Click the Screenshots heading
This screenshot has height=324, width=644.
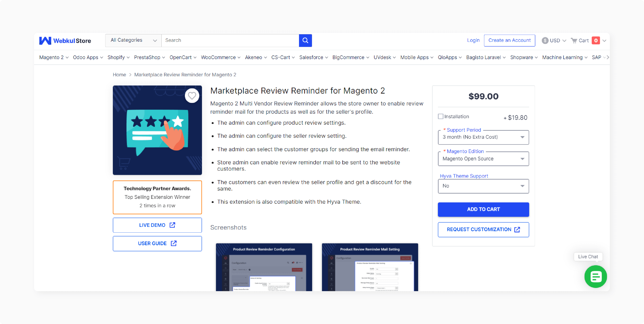[228, 227]
